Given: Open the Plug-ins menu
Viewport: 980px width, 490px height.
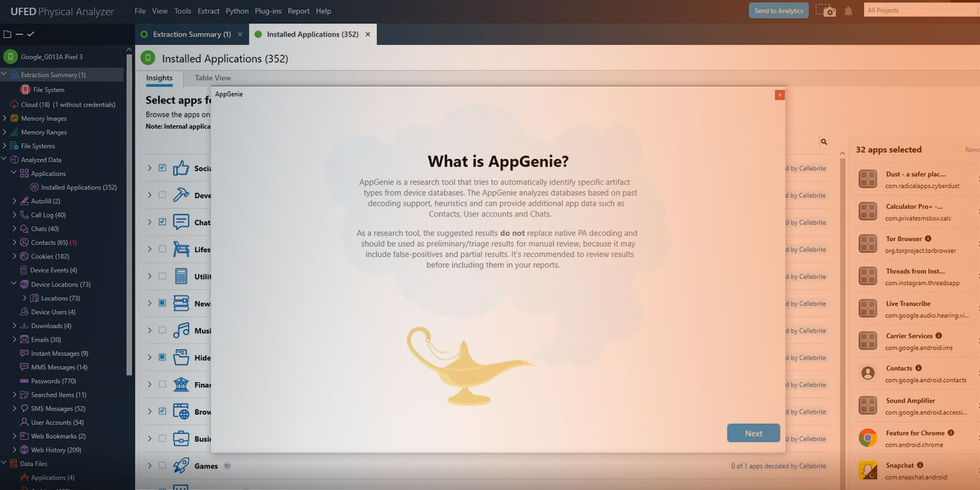Looking at the screenshot, I should 268,11.
